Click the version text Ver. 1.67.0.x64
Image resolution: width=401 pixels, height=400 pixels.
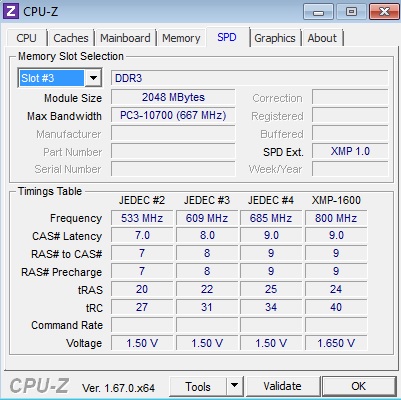point(118,388)
